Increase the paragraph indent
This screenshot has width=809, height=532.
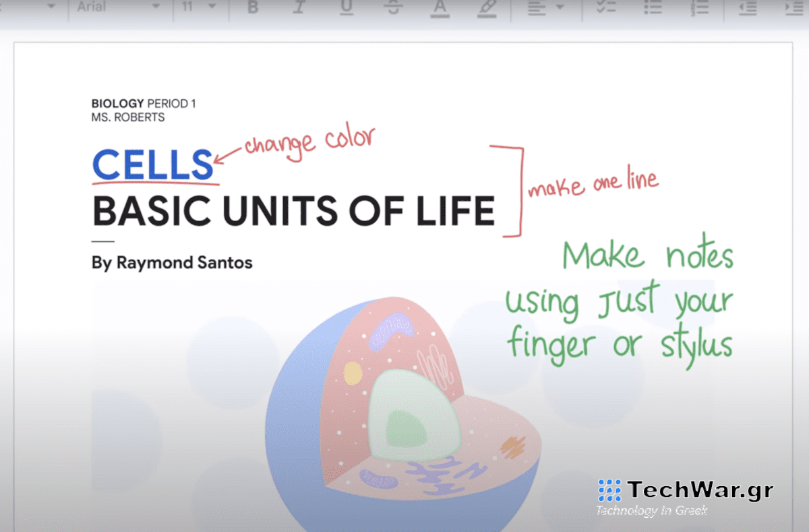click(793, 7)
